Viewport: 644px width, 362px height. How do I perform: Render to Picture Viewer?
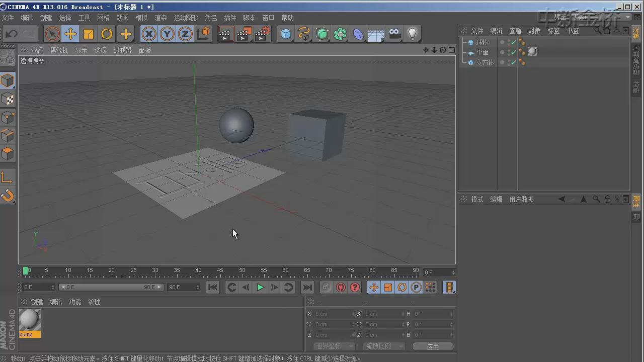pyautogui.click(x=244, y=34)
